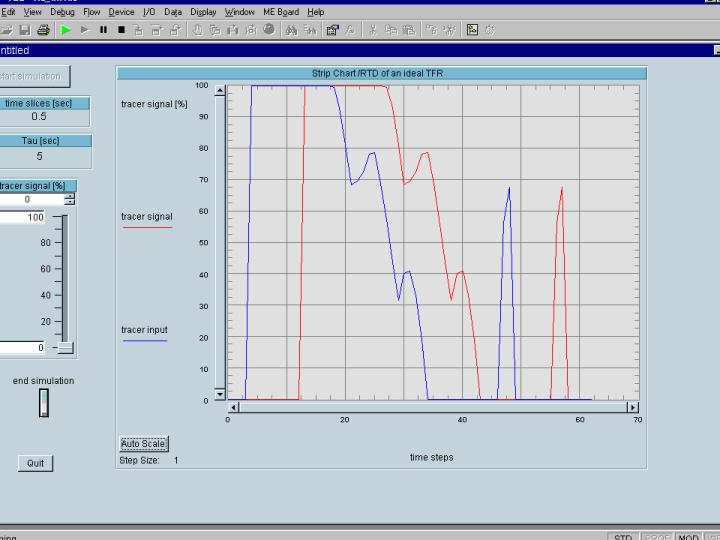Click the Print icon in toolbar
Image resolution: width=720 pixels, height=540 pixels.
click(43, 30)
